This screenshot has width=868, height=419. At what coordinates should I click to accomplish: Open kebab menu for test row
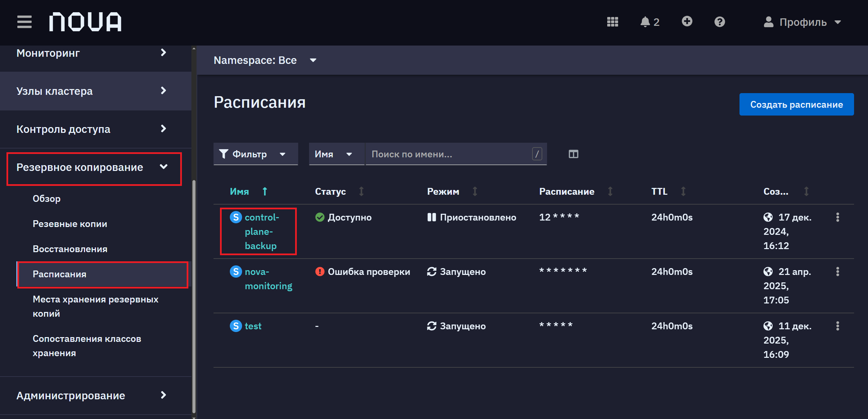[837, 326]
